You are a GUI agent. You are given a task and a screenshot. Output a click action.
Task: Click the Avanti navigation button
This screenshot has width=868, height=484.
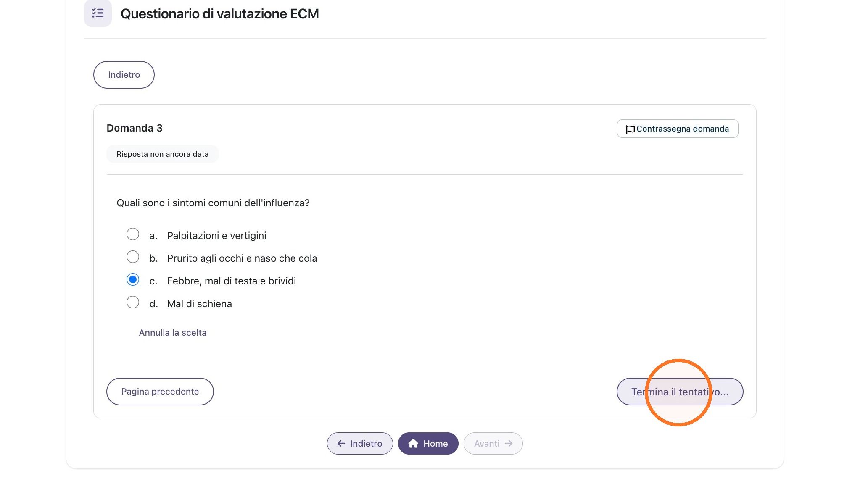[x=493, y=444]
